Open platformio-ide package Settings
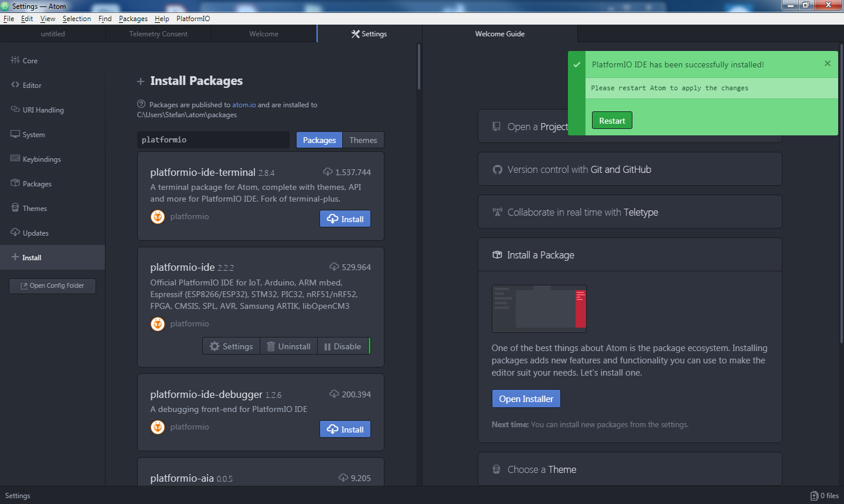The height and width of the screenshot is (504, 844). (x=232, y=346)
